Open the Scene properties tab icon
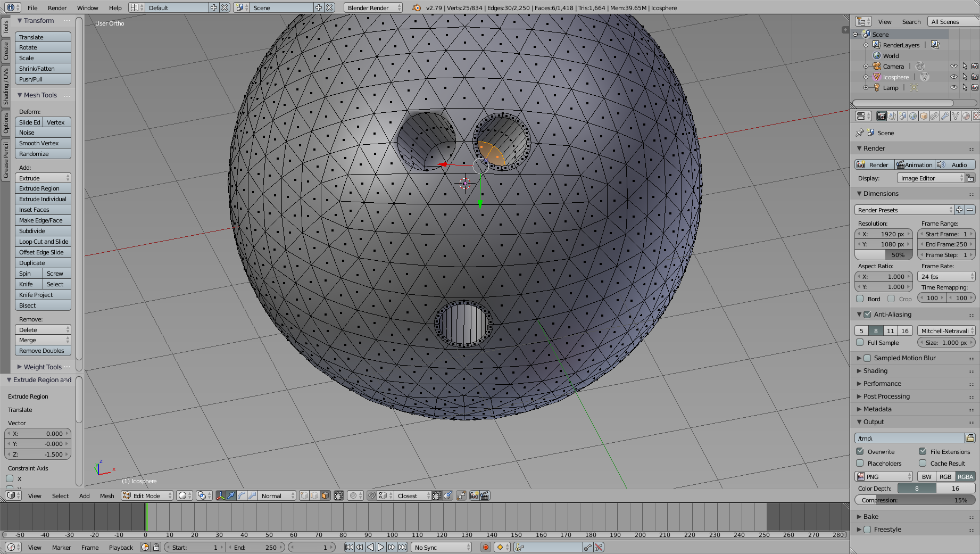Viewport: 980px width, 554px height. pos(902,116)
